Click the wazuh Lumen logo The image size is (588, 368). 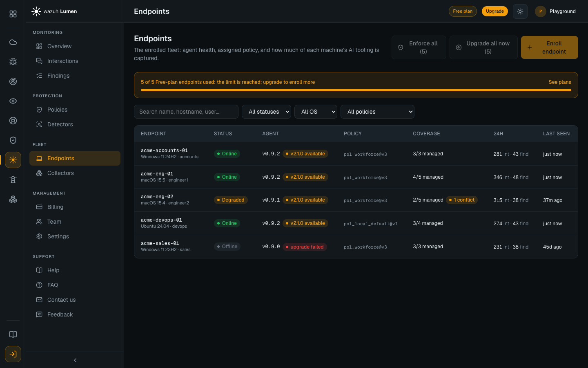point(54,11)
